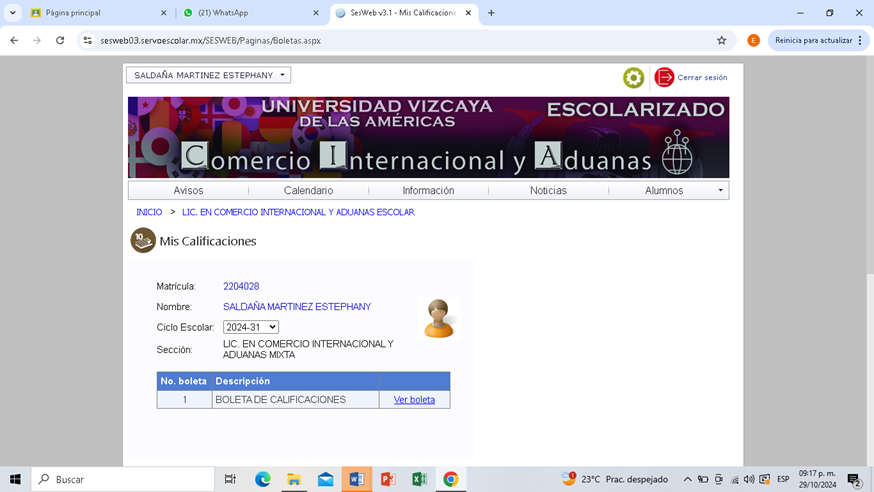The image size is (874, 492).
Task: Open the volume control in system tray
Action: coord(749,479)
